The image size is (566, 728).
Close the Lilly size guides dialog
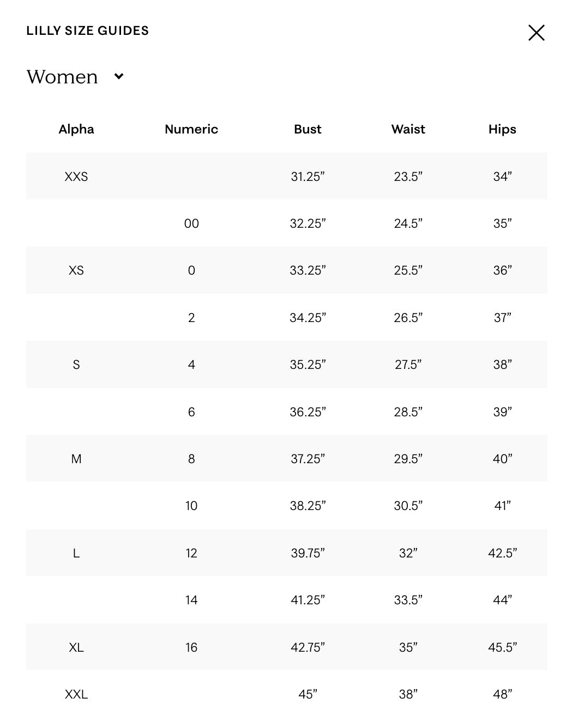coord(536,33)
